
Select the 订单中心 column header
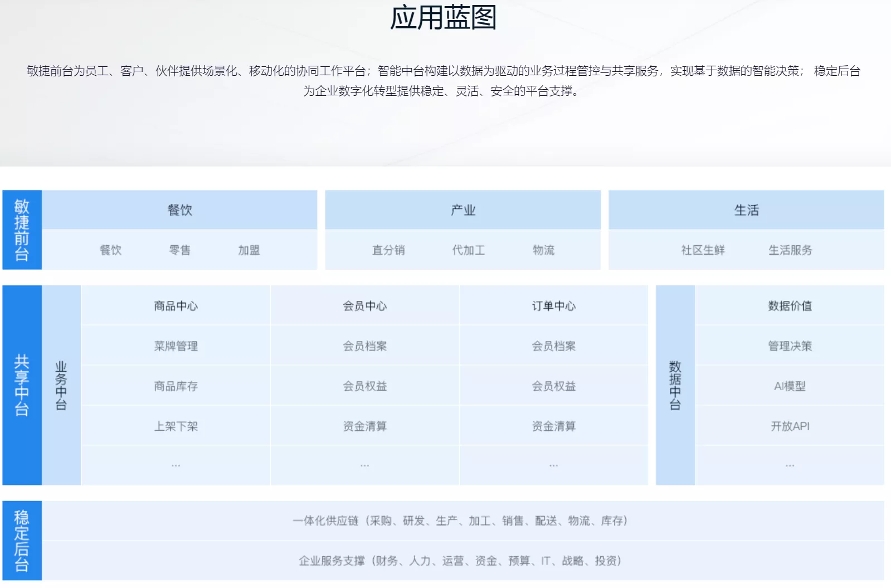(553, 305)
